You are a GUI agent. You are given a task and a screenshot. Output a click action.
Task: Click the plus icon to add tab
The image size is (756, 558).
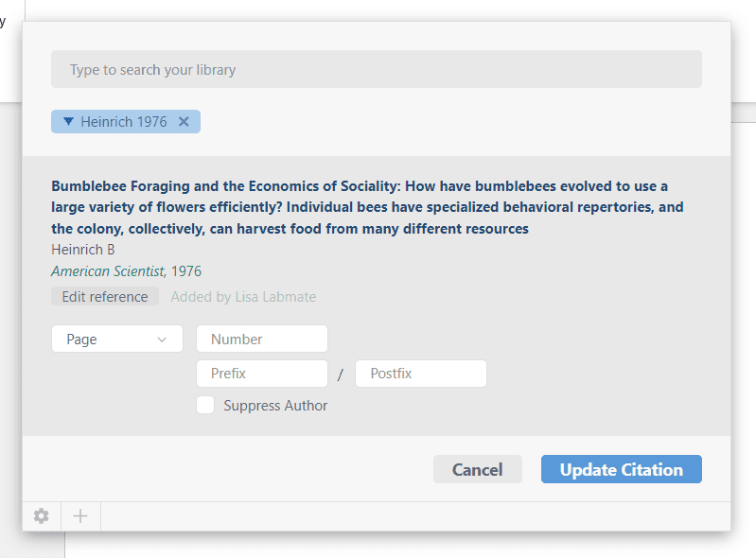[80, 515]
